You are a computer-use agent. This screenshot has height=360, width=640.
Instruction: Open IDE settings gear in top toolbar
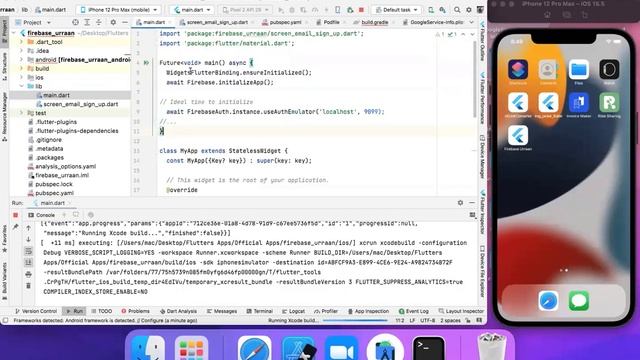(469, 9)
